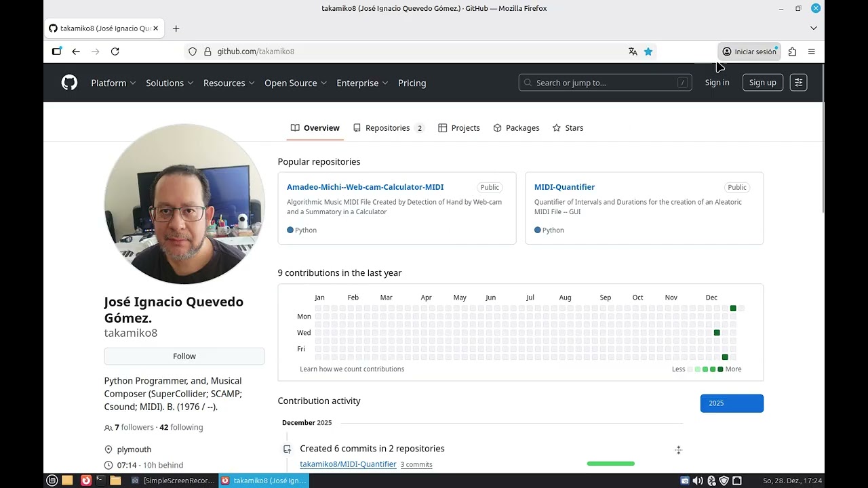Expand the Enterprise dropdown menu
868x488 pixels.
click(362, 83)
